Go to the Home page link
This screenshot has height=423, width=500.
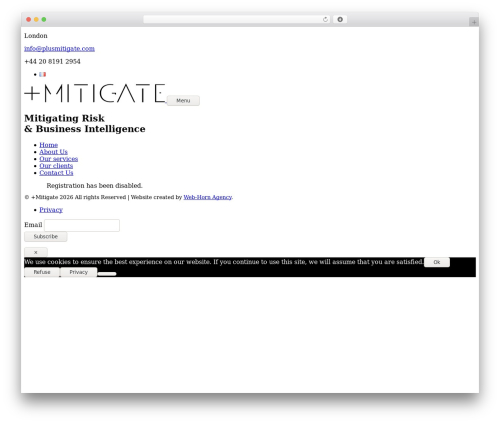[x=49, y=145]
